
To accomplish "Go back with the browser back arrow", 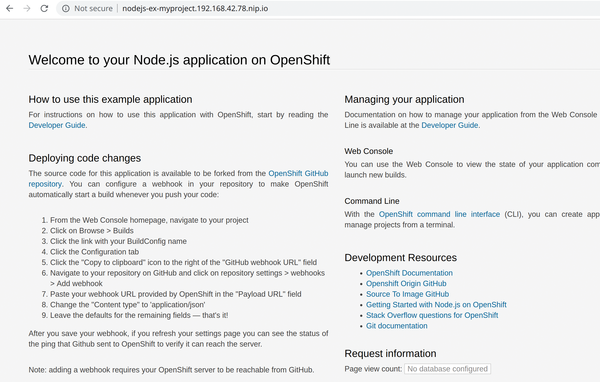I will point(10,8).
